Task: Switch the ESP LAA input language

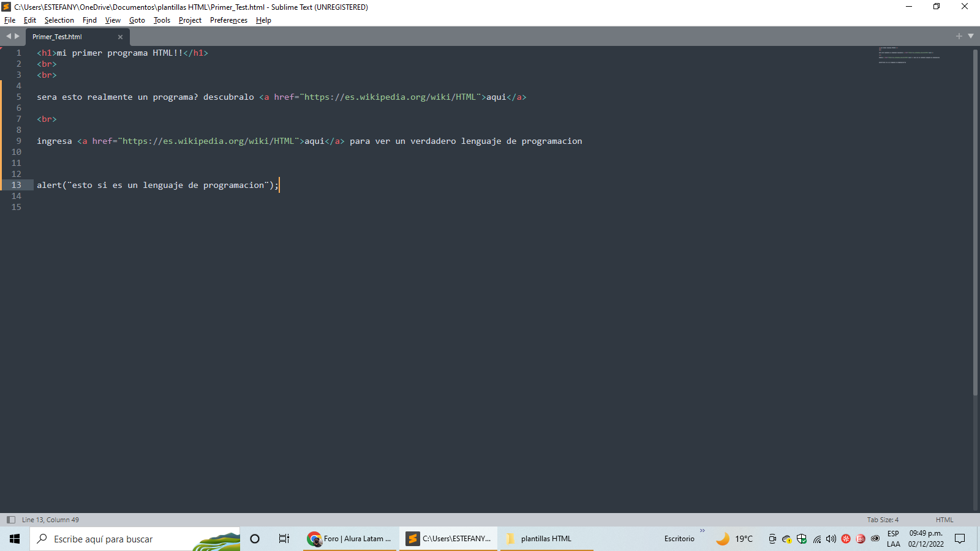Action: tap(894, 539)
